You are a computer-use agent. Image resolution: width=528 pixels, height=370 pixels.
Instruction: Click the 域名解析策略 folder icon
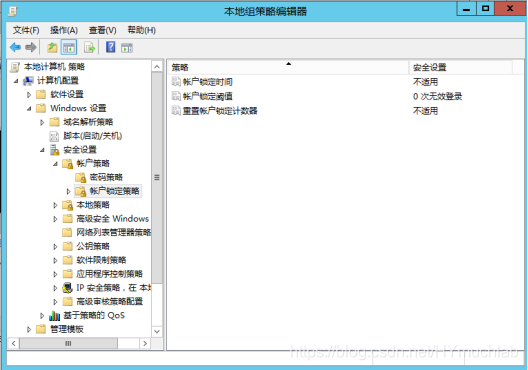tap(54, 122)
